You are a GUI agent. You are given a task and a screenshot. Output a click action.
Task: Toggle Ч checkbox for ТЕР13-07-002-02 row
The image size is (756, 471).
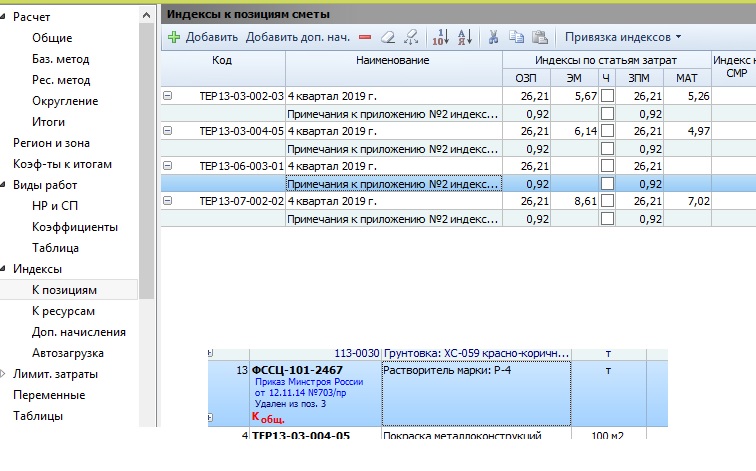[607, 201]
